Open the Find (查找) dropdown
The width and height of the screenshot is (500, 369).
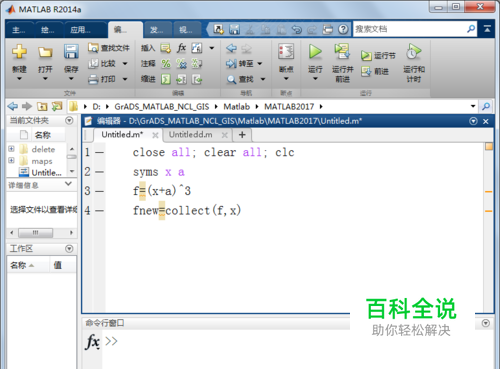pyautogui.click(x=263, y=79)
